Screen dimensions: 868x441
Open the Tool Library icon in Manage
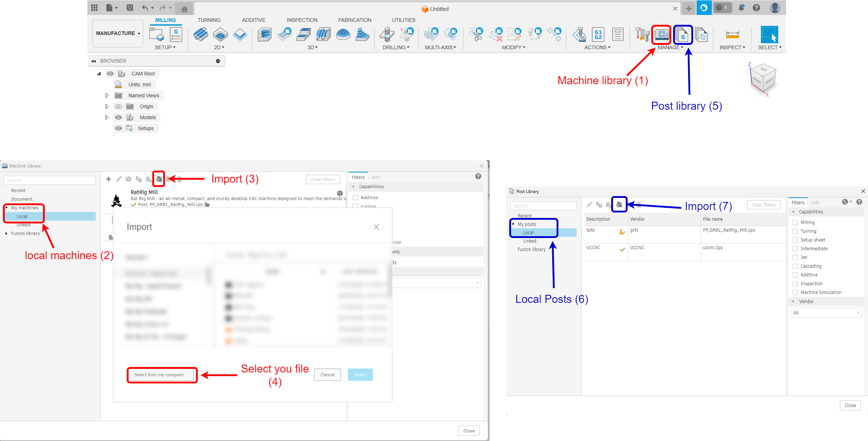tap(642, 35)
